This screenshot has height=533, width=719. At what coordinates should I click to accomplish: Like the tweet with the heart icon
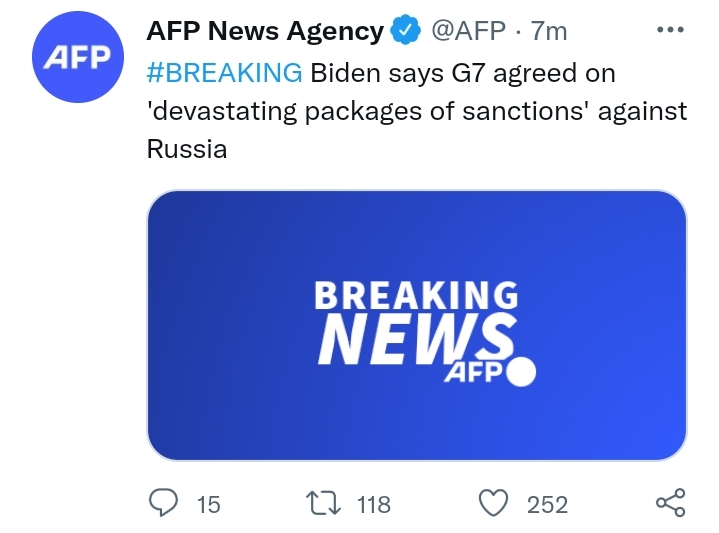494,503
